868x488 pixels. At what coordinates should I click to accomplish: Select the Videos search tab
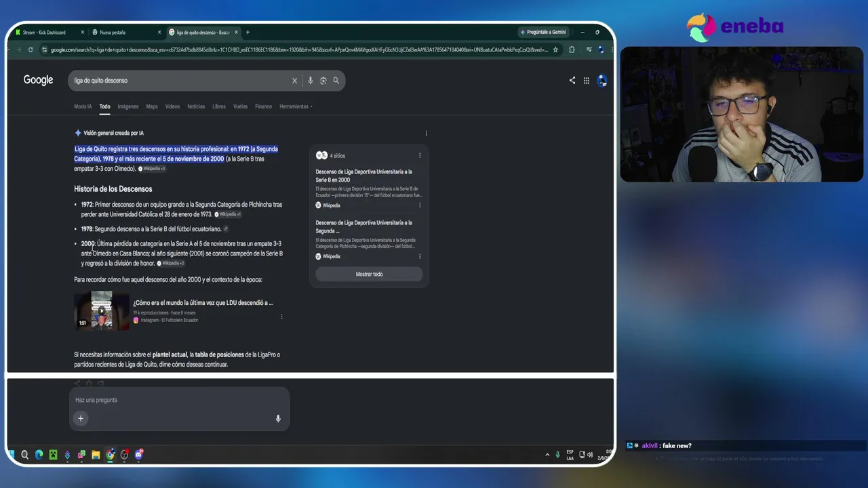click(172, 106)
